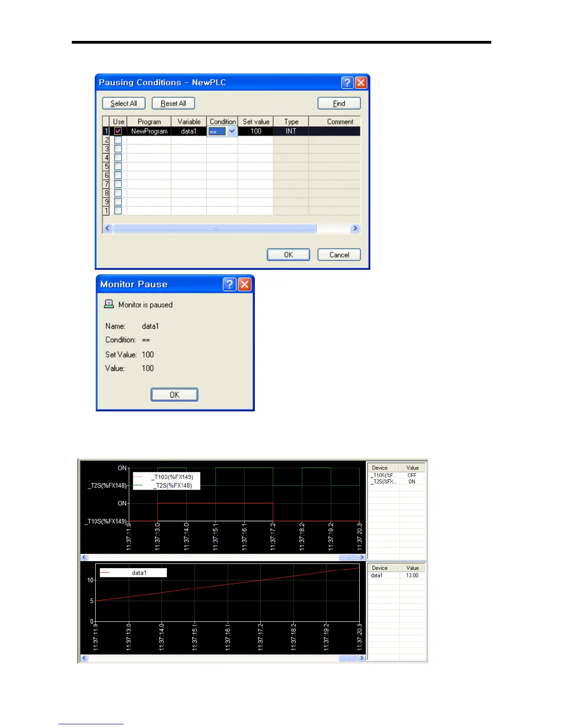Select data1 row in lower value table
563x728 pixels.
[396, 575]
